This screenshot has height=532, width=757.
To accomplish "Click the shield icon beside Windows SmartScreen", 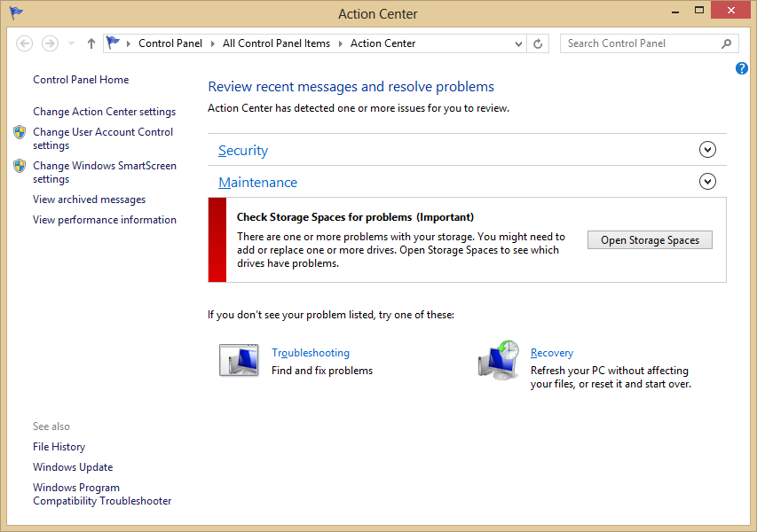I will 20,166.
